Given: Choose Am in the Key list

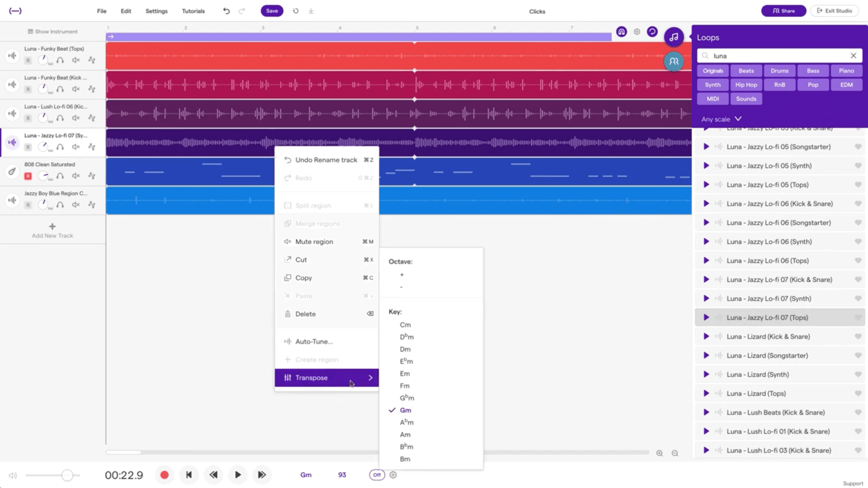Looking at the screenshot, I should 405,435.
